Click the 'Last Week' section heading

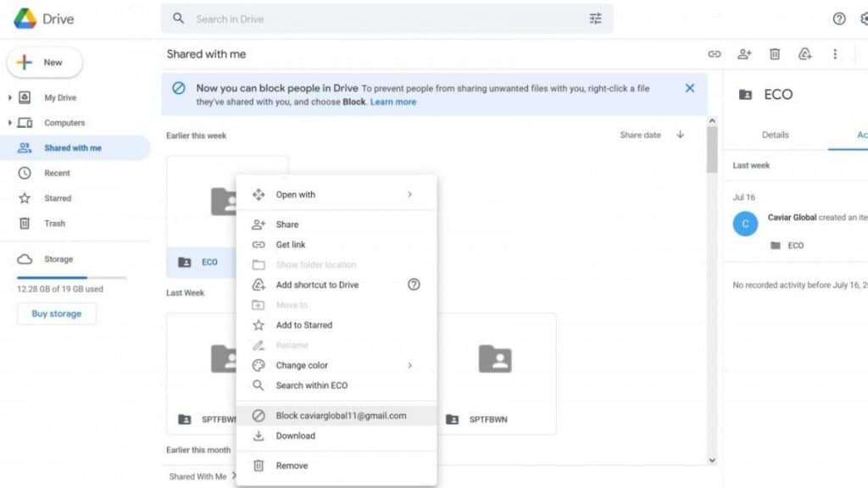(185, 292)
